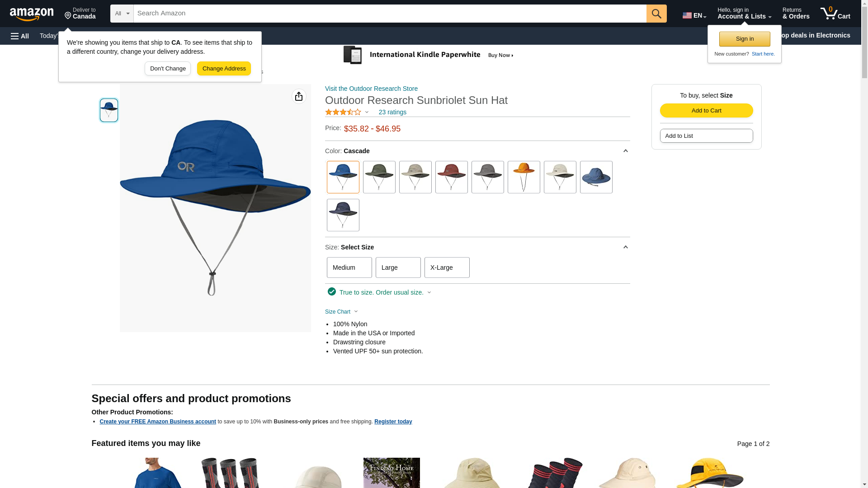The height and width of the screenshot is (488, 868).
Task: Select Medium size option
Action: [349, 267]
